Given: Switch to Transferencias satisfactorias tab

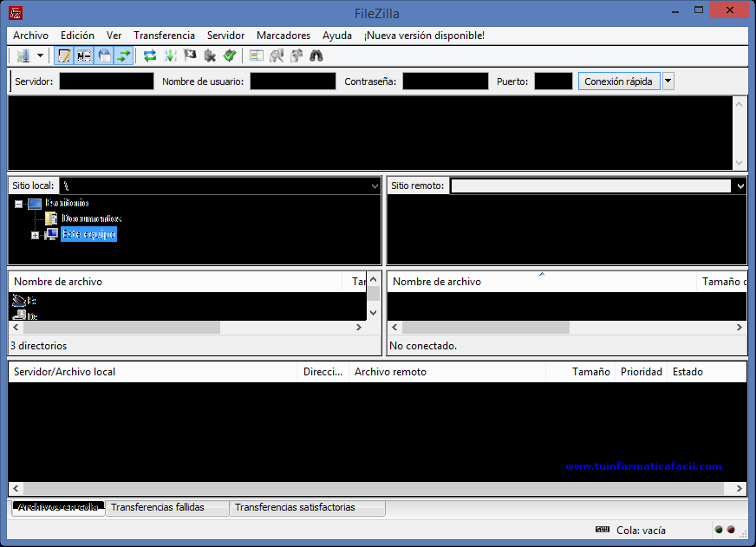Looking at the screenshot, I should [x=307, y=507].
